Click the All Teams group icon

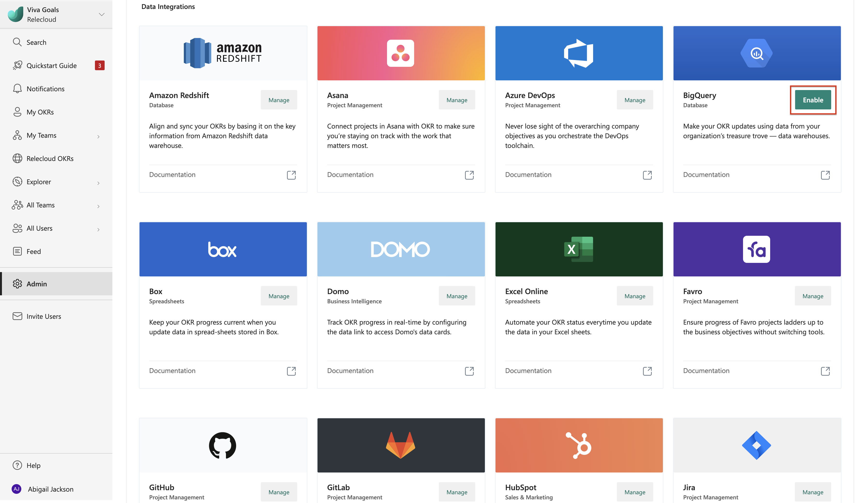pyautogui.click(x=17, y=205)
